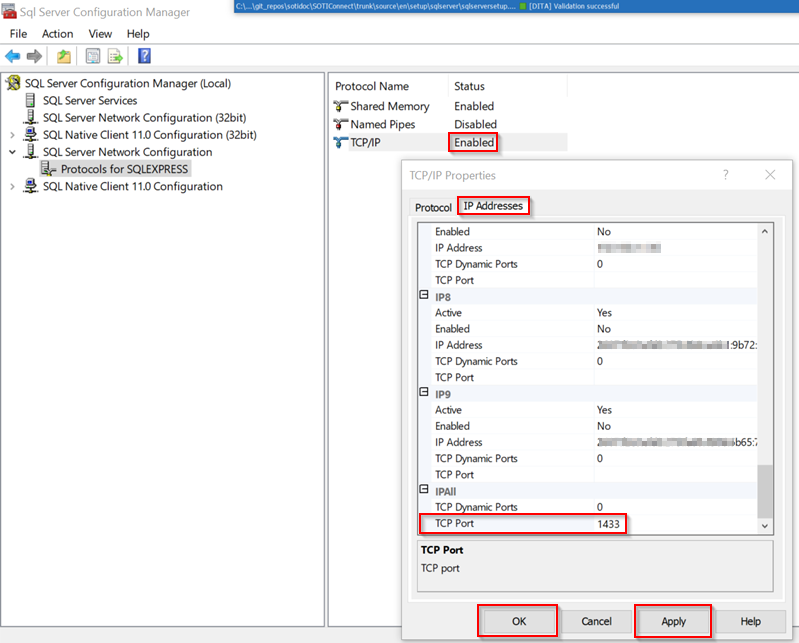Click the OK button
Screen dimensions: 799x643
click(x=519, y=621)
